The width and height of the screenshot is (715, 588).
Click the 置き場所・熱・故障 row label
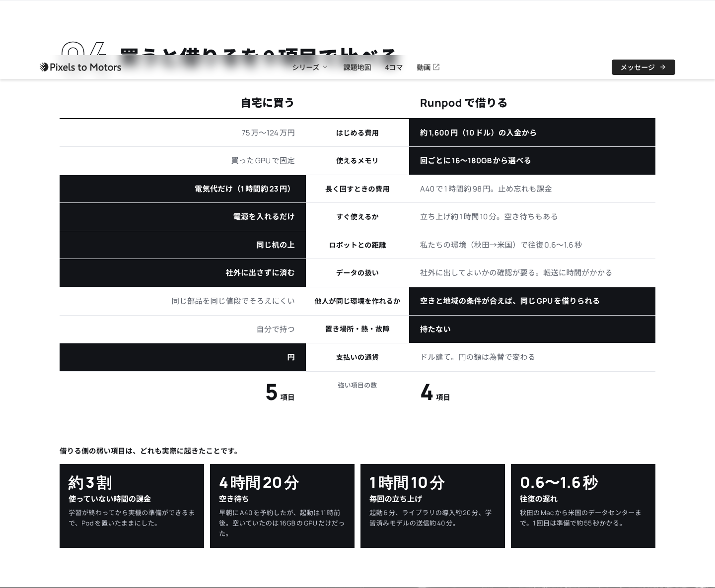[x=357, y=329]
